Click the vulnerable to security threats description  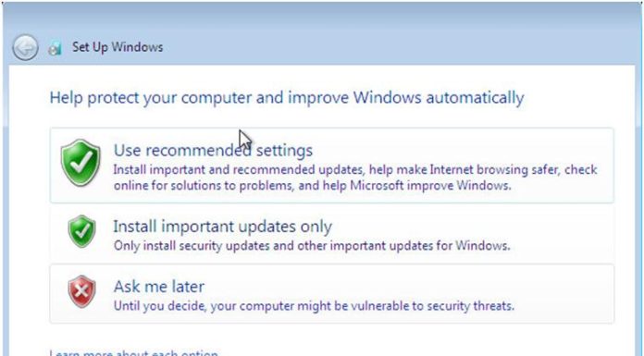[314, 306]
